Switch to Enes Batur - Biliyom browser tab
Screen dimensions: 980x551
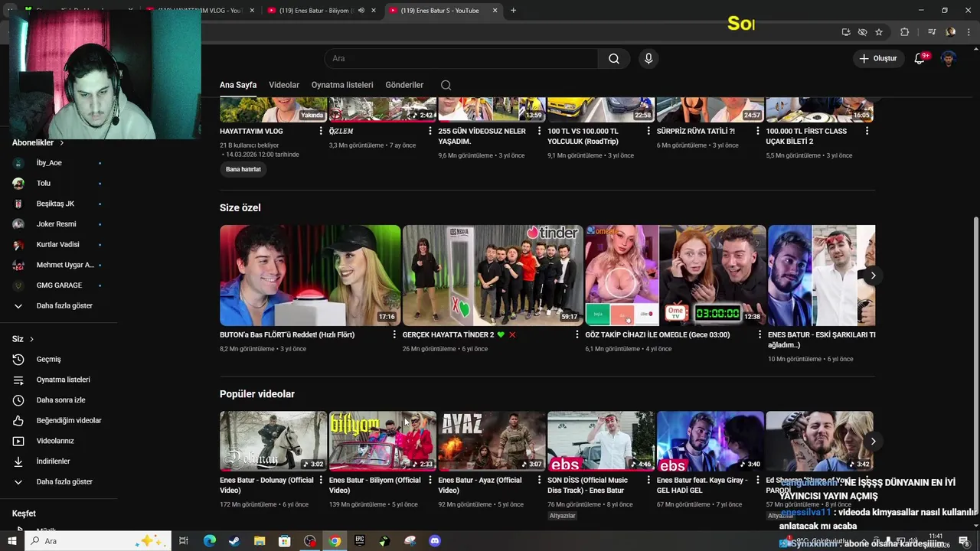point(318,11)
